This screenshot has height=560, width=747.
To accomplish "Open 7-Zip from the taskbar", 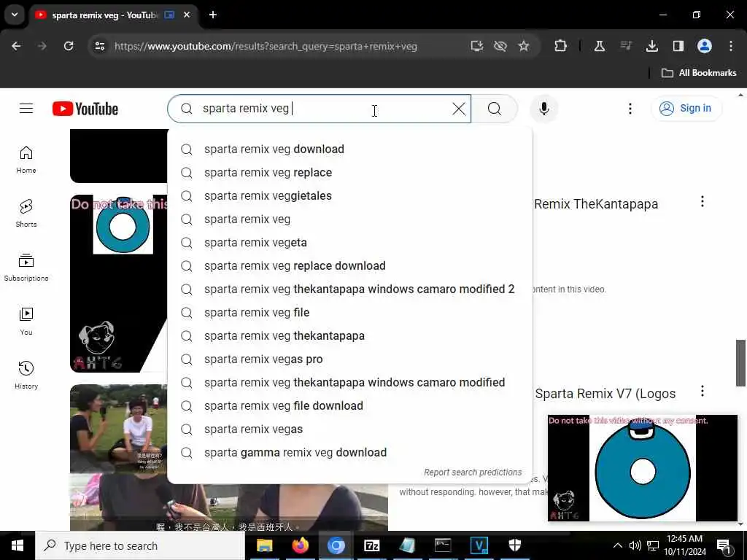I will pos(371,545).
